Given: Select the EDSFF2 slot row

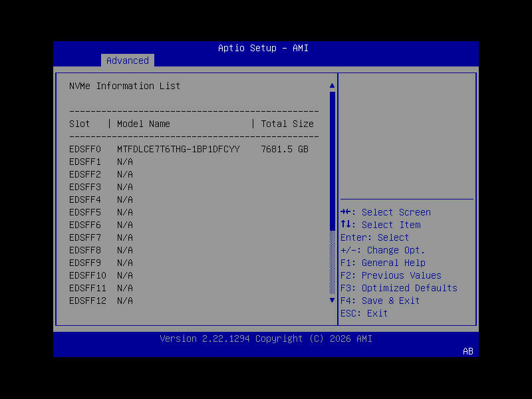Looking at the screenshot, I should [101, 174].
